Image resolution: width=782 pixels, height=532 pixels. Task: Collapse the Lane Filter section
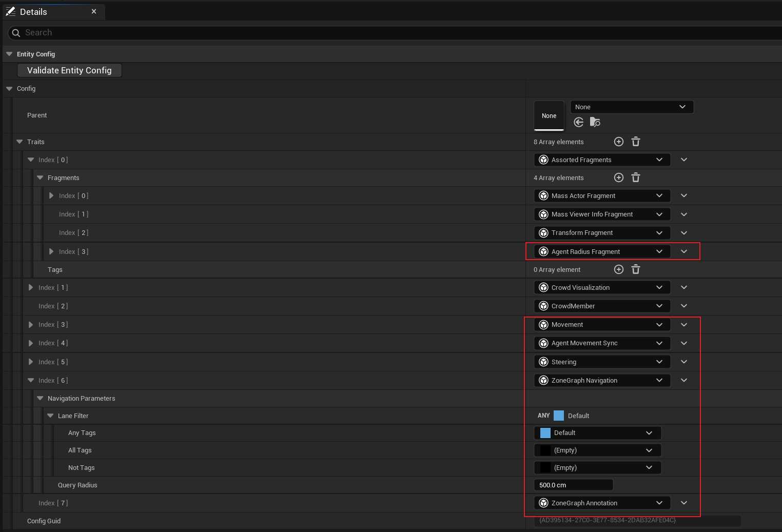click(x=50, y=416)
